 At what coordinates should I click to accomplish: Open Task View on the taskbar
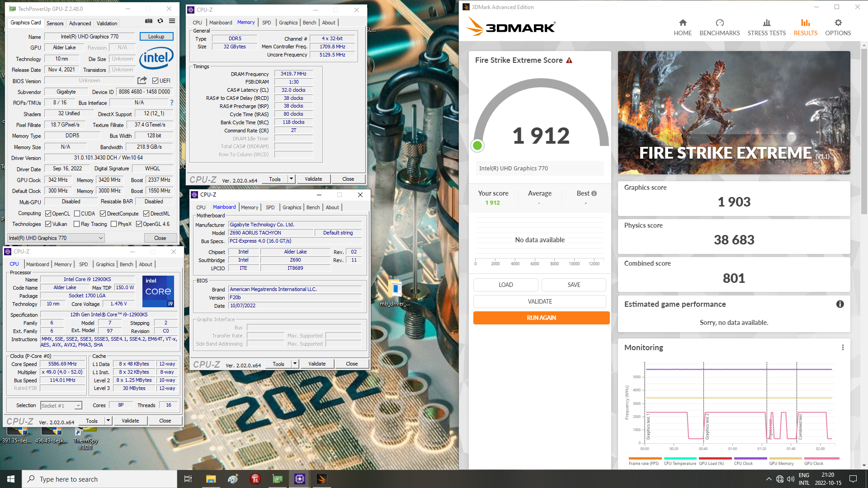(188, 479)
